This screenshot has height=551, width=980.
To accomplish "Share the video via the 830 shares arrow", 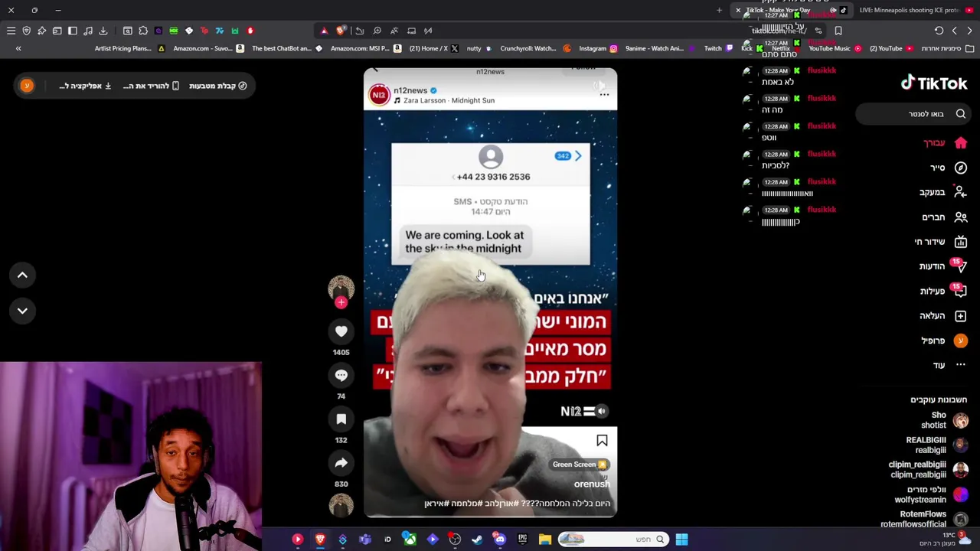I will [341, 462].
